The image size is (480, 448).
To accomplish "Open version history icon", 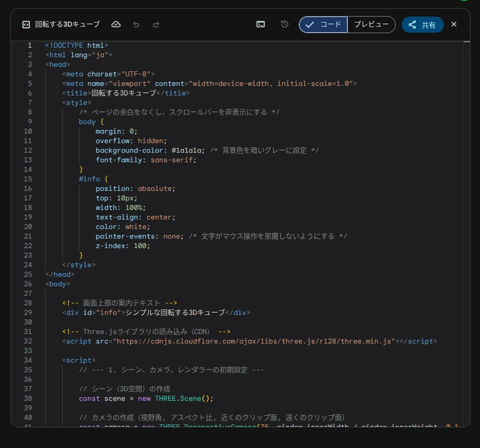I will [x=284, y=24].
